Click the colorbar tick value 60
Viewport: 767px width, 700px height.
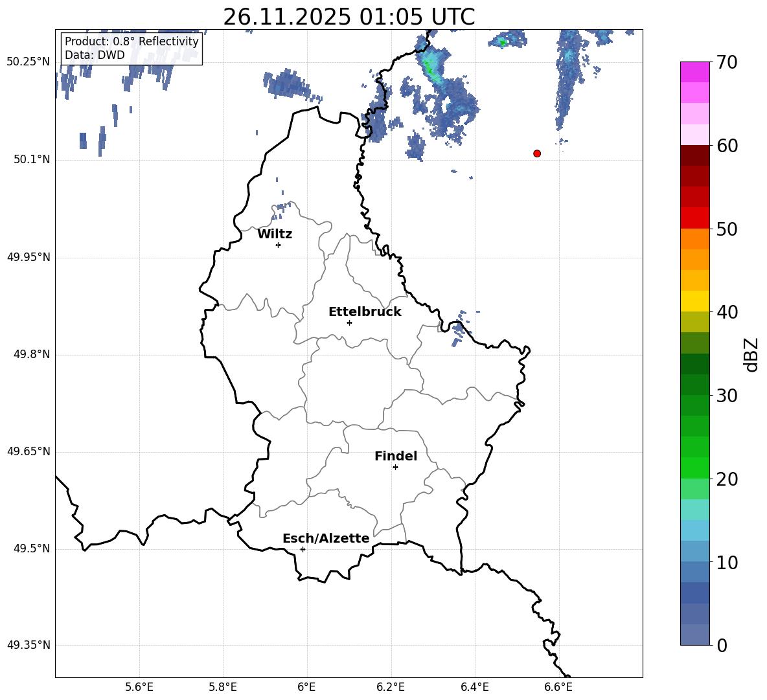727,146
